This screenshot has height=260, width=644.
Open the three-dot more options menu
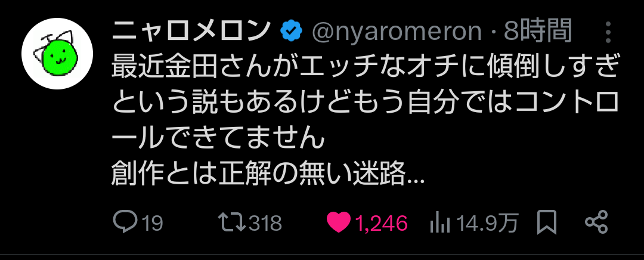608,32
